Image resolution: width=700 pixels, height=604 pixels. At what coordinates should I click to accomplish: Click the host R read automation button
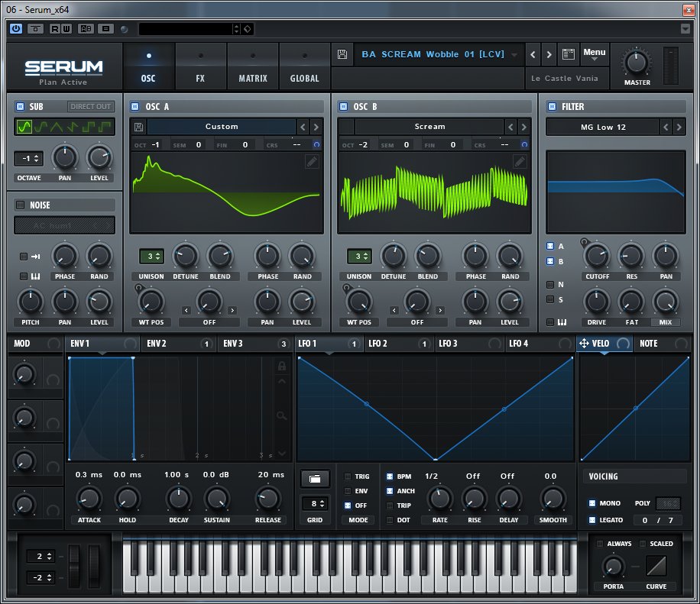click(x=54, y=29)
